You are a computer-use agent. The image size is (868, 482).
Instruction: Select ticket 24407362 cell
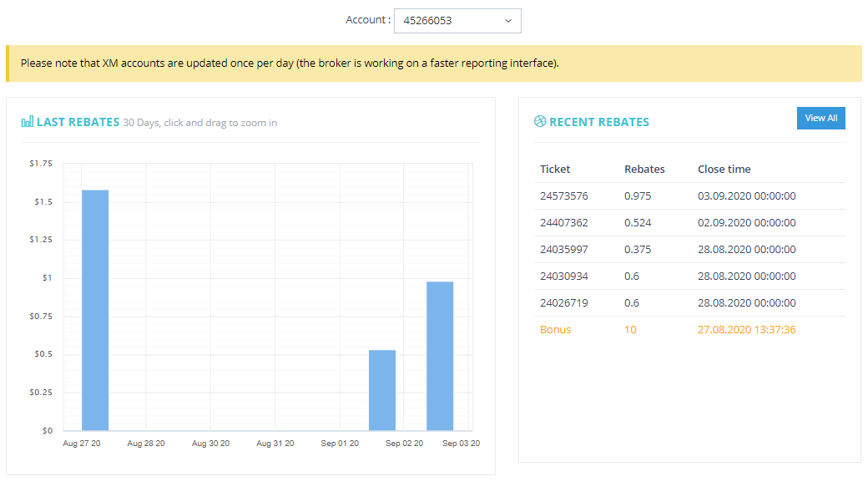pyautogui.click(x=563, y=223)
